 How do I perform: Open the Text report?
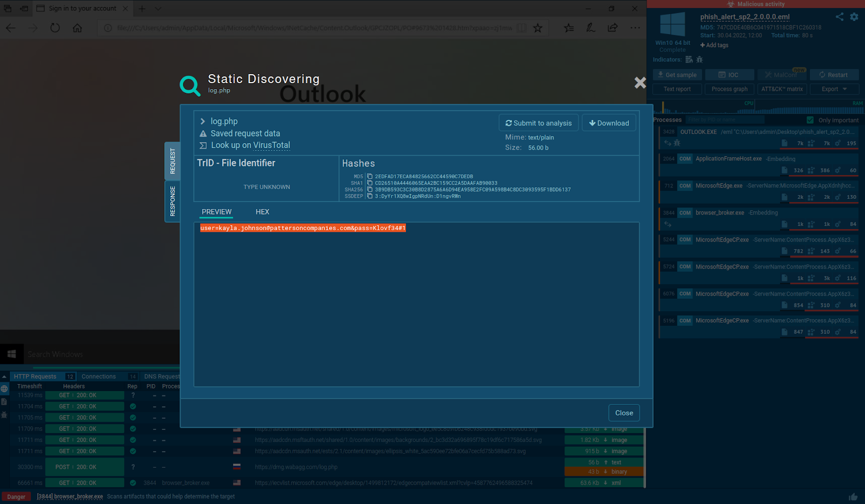tap(677, 89)
